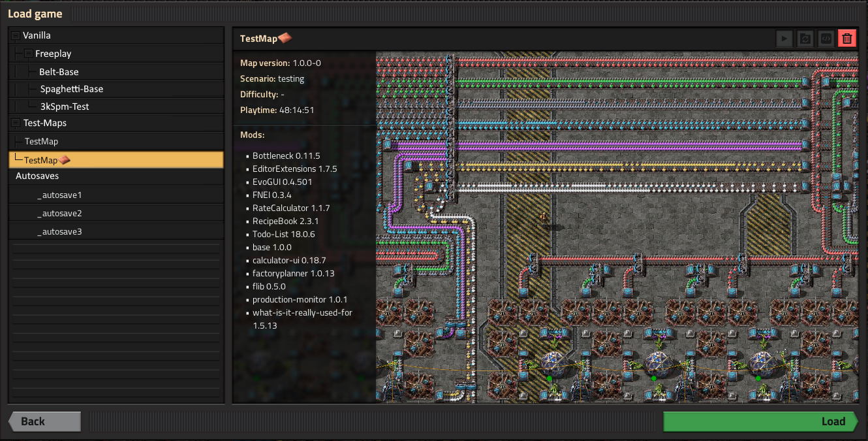Click the Playtime 48:14:51 line
Viewport: 868px width, 441px height.
coord(277,110)
